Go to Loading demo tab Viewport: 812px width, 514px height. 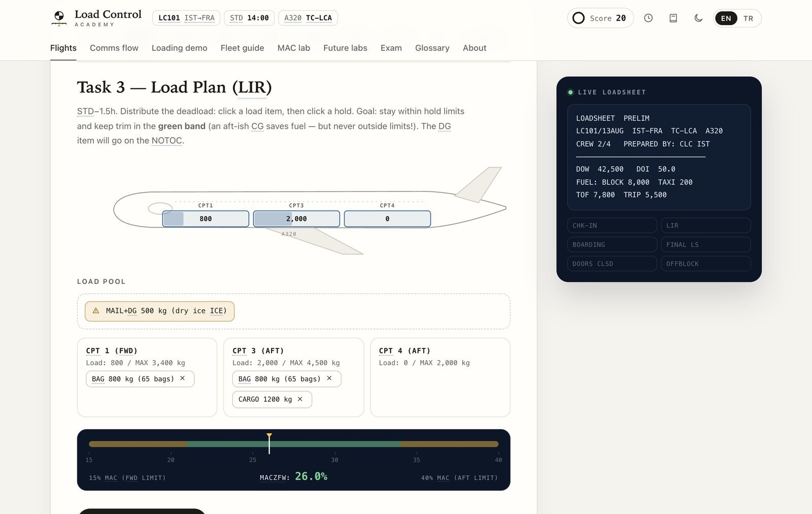(x=180, y=48)
